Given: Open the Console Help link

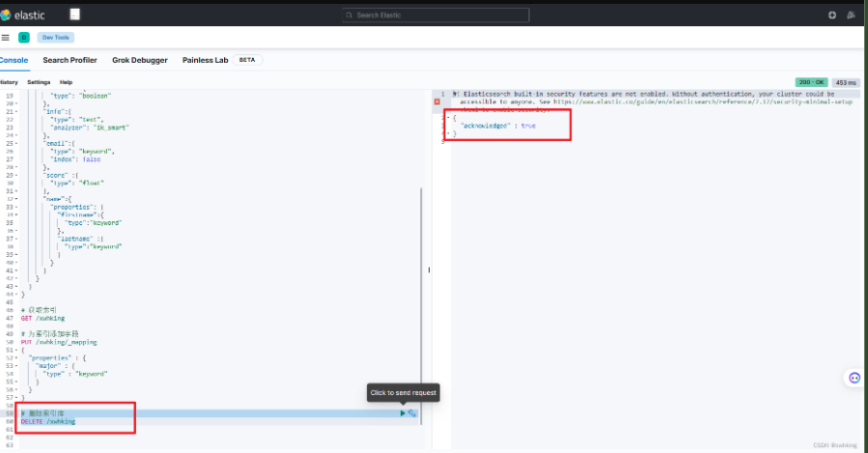Looking at the screenshot, I should click(66, 82).
